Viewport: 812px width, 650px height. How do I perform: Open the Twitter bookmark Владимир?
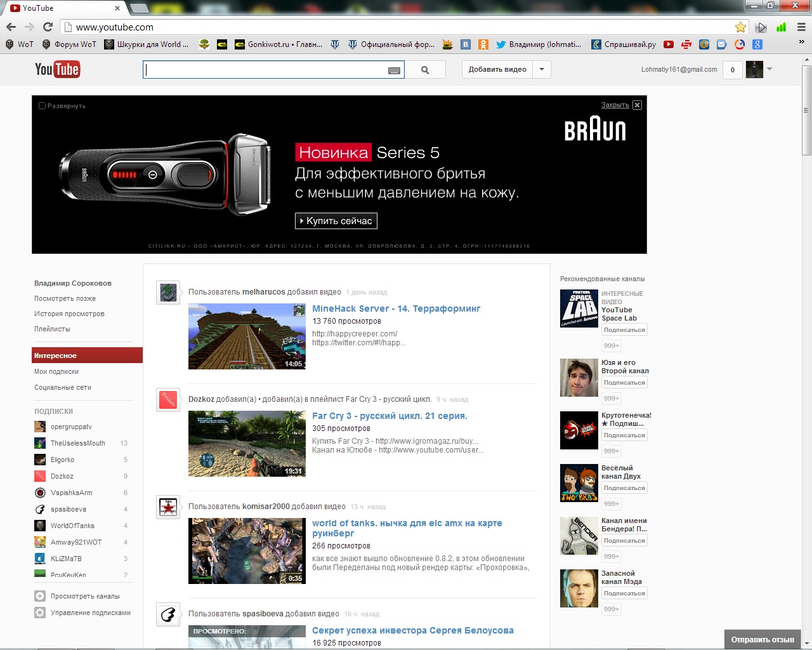[539, 44]
